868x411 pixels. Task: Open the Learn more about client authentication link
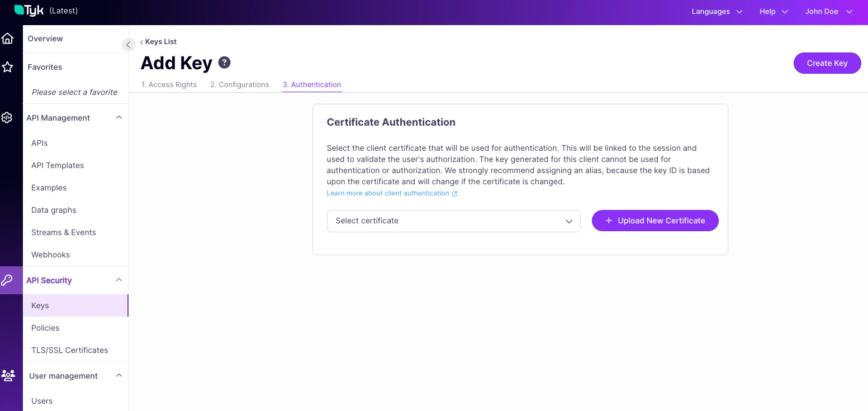388,193
